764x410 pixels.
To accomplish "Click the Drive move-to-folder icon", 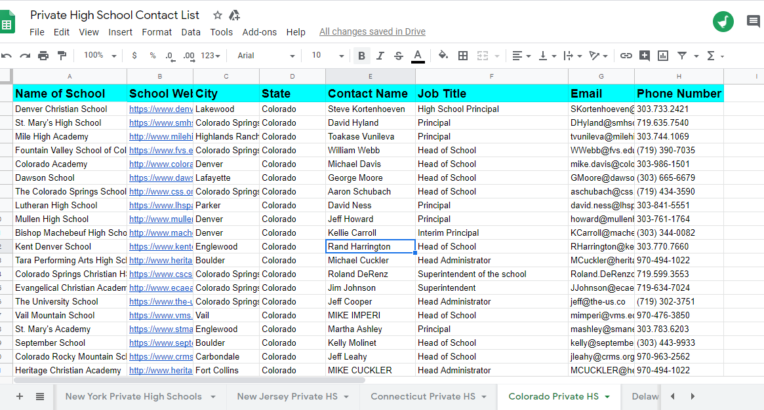I will tap(234, 15).
